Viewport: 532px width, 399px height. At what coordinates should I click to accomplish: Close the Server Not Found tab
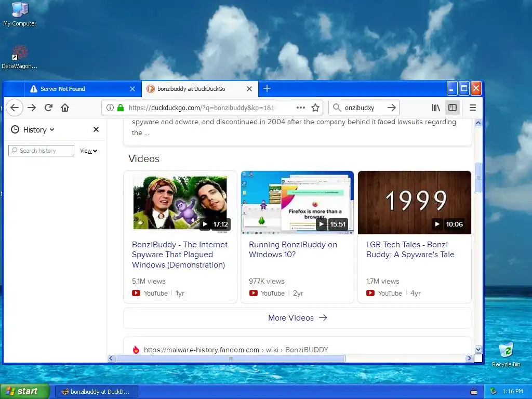coord(132,89)
